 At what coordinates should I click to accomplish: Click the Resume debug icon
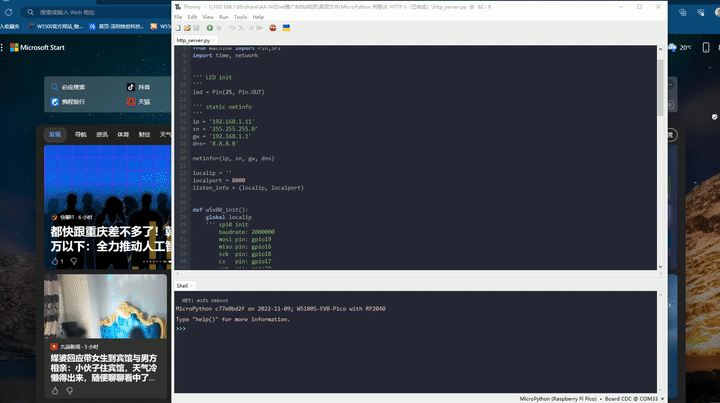click(x=259, y=28)
